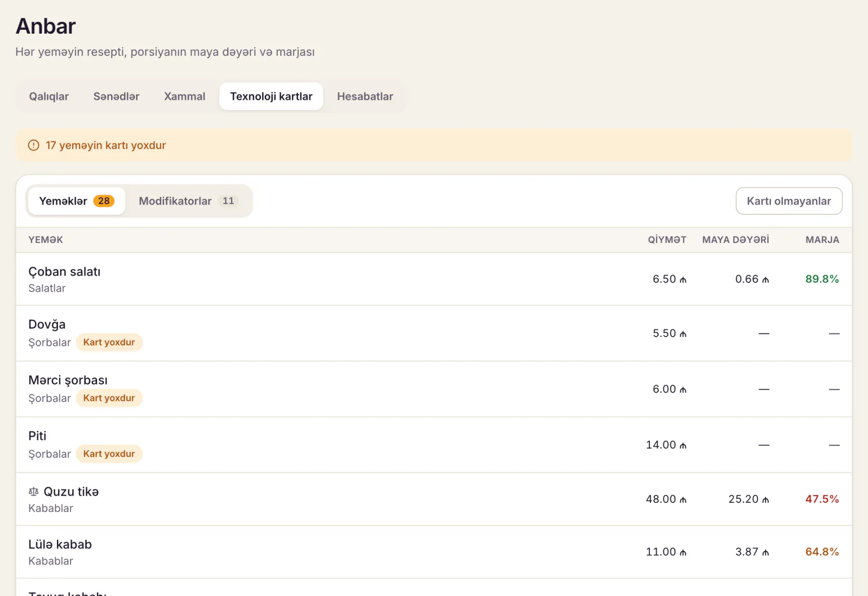
Task: Click the 3.87 cost of Lülə kabab
Action: point(752,552)
